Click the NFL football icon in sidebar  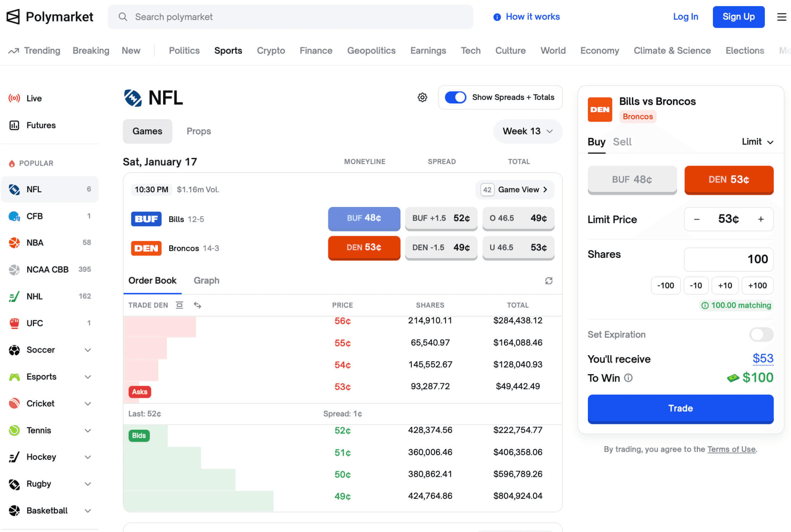14,189
